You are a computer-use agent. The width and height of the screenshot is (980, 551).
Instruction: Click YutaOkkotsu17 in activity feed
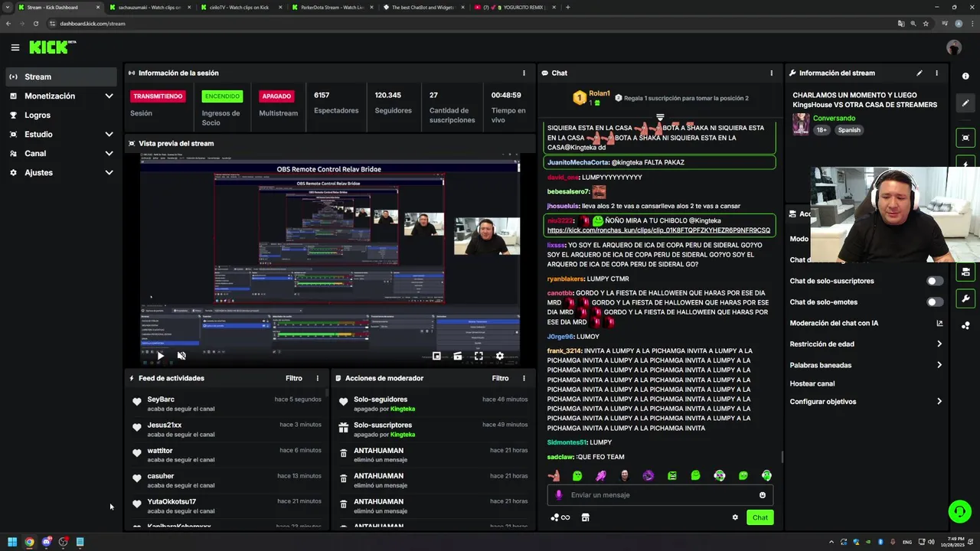pos(171,501)
